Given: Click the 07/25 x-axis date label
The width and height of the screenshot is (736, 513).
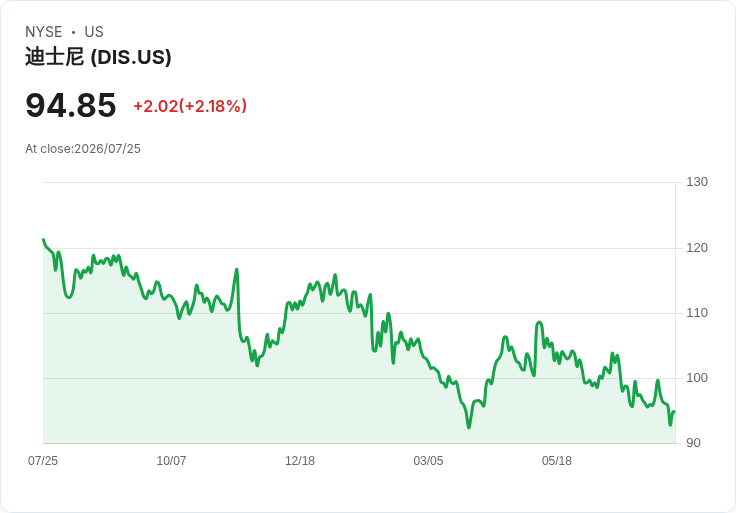Looking at the screenshot, I should [x=43, y=461].
